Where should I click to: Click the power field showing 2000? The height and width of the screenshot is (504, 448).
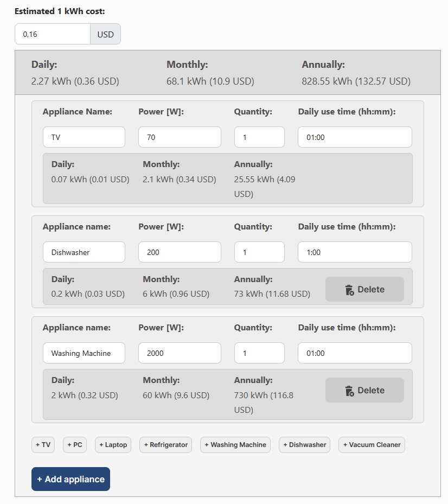click(x=180, y=353)
